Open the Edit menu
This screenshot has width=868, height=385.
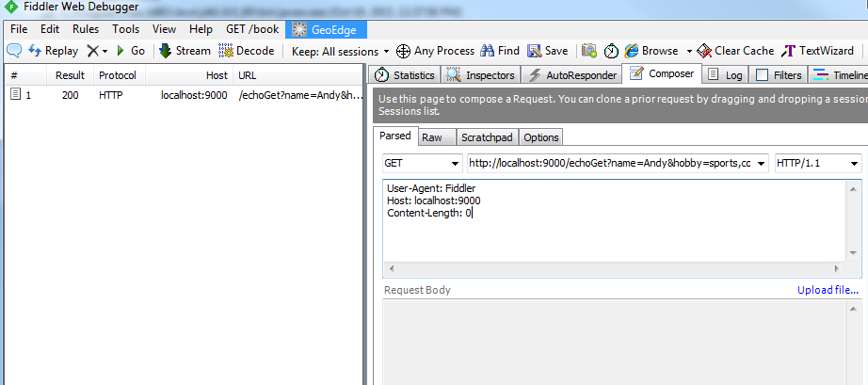[50, 29]
